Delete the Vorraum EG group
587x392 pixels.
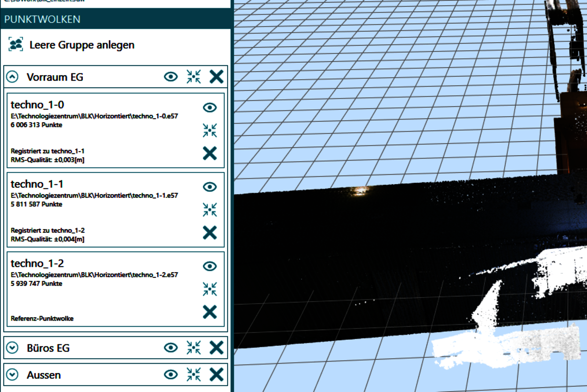[x=216, y=77]
